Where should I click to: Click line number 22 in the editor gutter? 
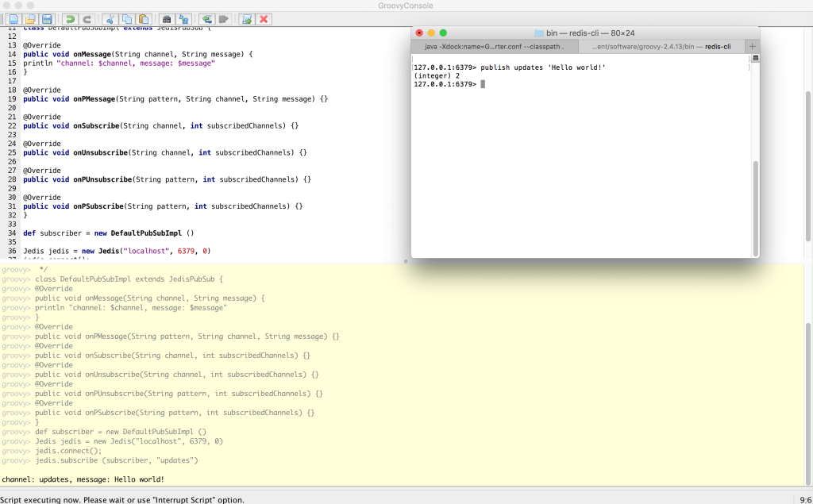(x=12, y=125)
